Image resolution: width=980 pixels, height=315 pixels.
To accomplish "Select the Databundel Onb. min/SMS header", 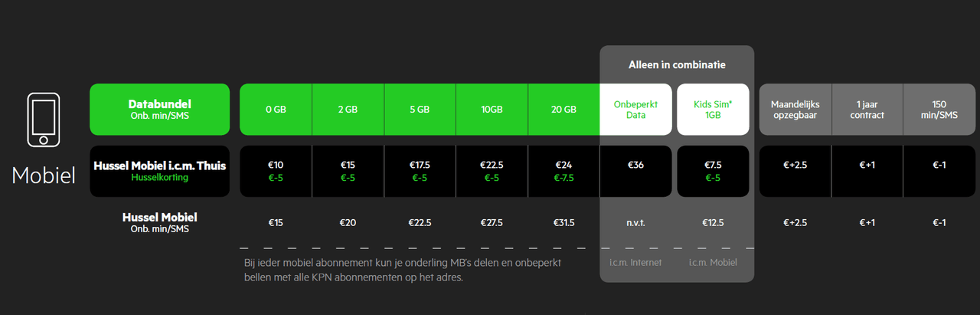I will coord(159,110).
